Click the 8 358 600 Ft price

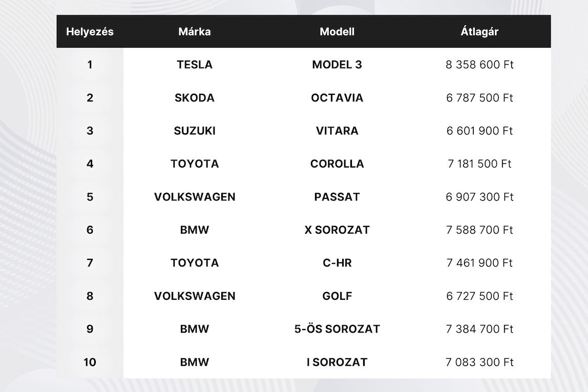click(x=479, y=65)
